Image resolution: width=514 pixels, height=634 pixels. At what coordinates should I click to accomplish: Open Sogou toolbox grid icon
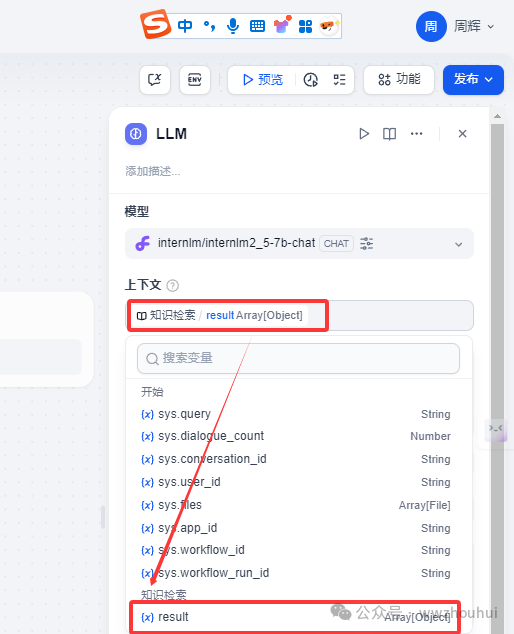tap(305, 26)
